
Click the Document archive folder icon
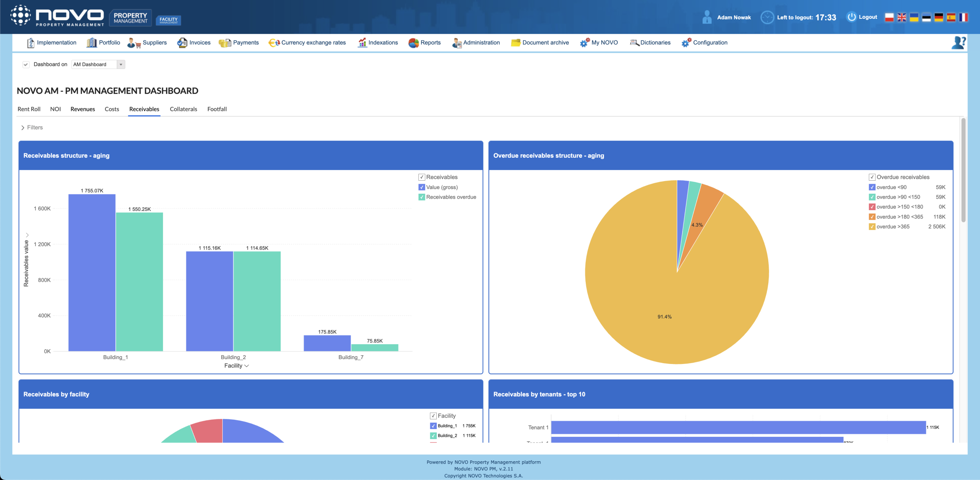[516, 43]
